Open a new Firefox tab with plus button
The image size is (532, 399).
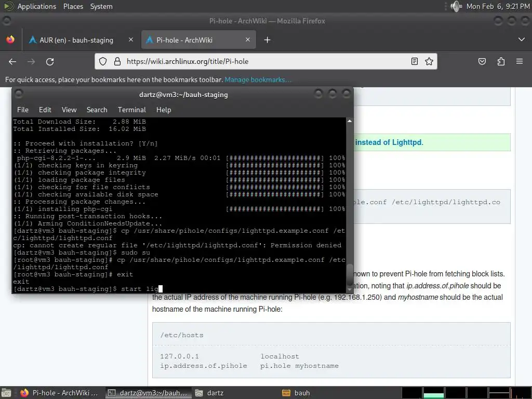point(268,40)
